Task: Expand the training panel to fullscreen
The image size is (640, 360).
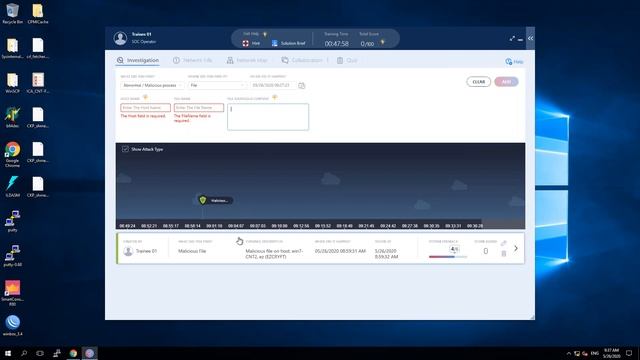Action: point(512,38)
